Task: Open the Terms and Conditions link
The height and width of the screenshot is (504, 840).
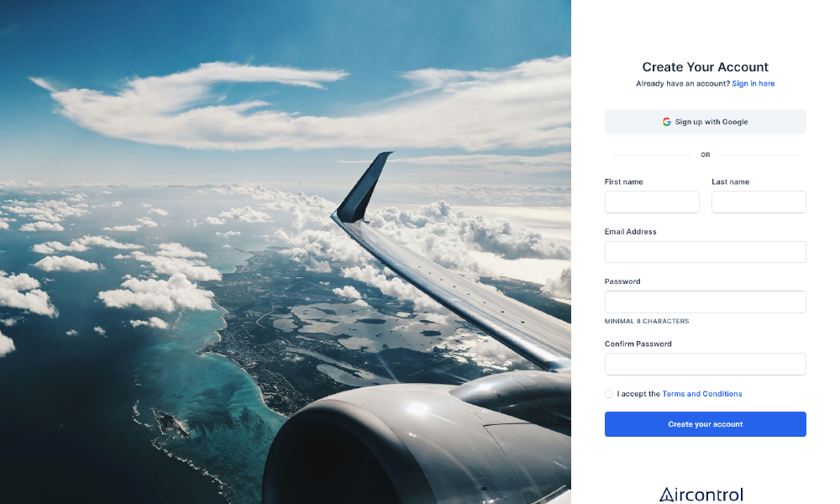Action: point(701,394)
